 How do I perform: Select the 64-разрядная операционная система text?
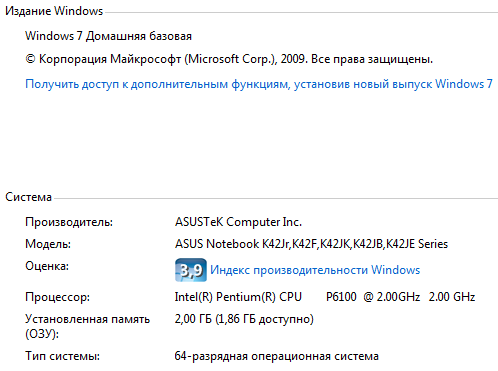(277, 356)
